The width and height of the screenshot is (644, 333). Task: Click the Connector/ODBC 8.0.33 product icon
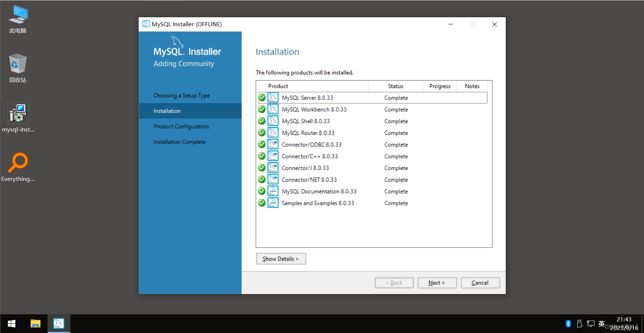tap(273, 144)
